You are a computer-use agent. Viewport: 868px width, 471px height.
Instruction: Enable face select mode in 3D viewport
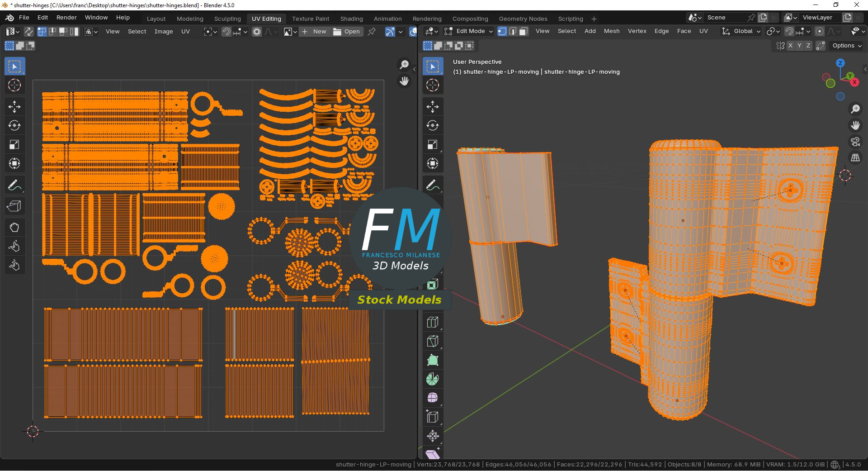(x=523, y=31)
